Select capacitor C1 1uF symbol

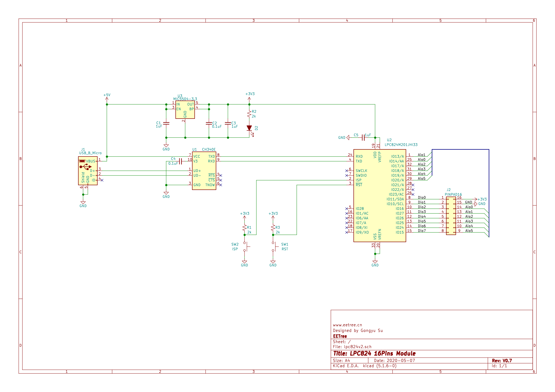point(166,123)
